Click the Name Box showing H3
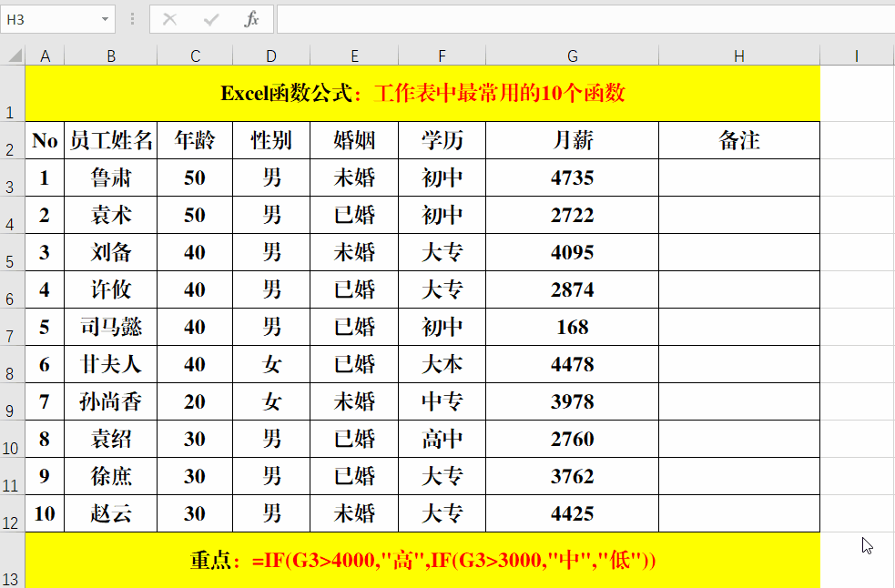The image size is (895, 588). pyautogui.click(x=57, y=19)
